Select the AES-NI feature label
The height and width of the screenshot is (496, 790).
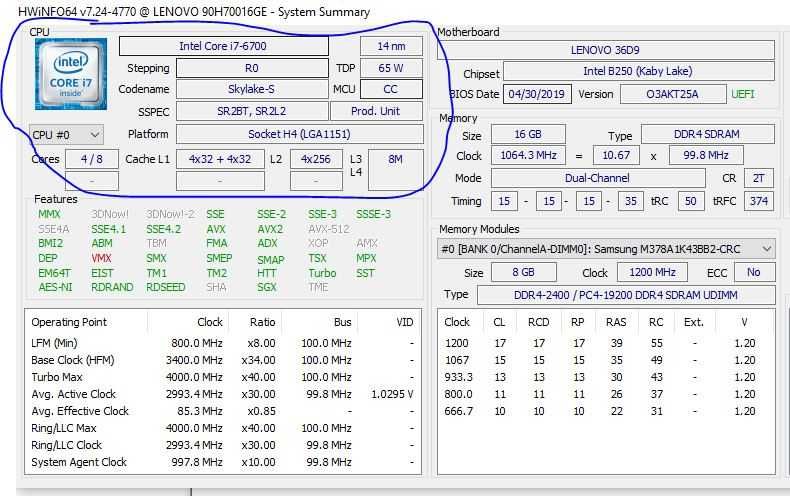[x=55, y=287]
